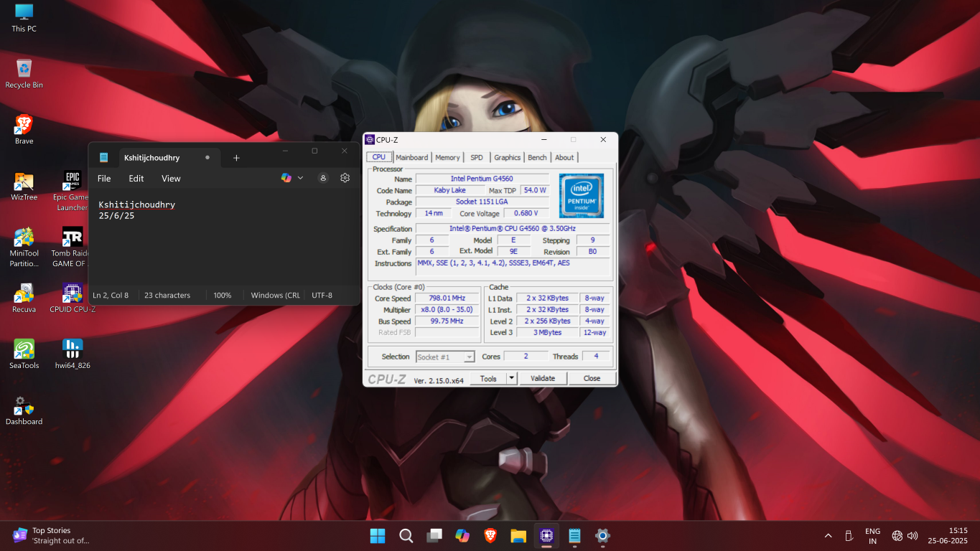Open Settings from taskbar

click(602, 536)
